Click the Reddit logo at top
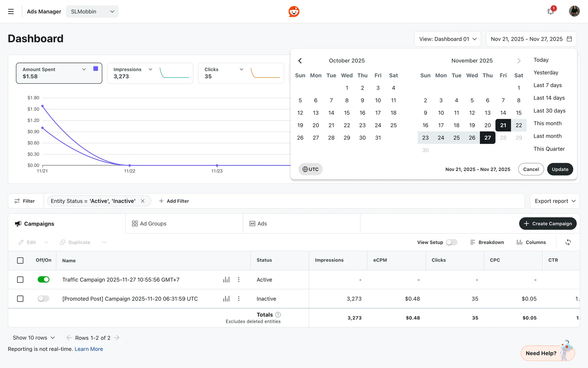 coord(294,12)
